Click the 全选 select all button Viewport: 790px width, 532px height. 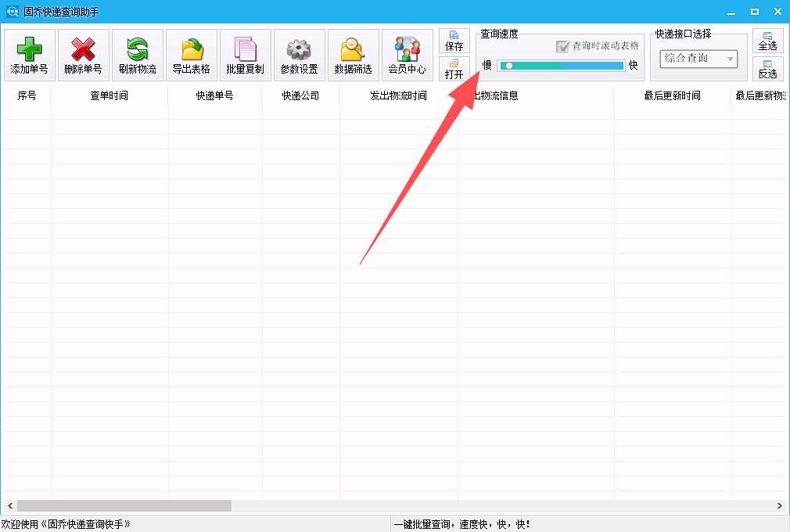(x=767, y=41)
